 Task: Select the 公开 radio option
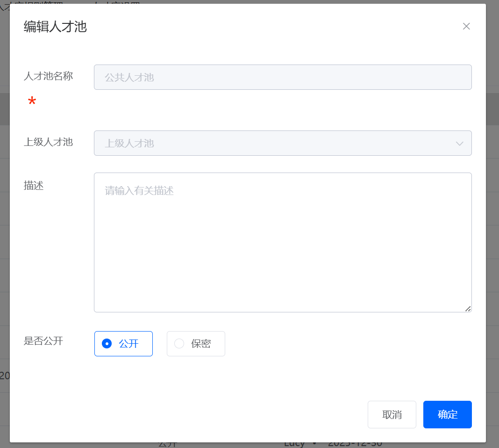click(x=123, y=344)
